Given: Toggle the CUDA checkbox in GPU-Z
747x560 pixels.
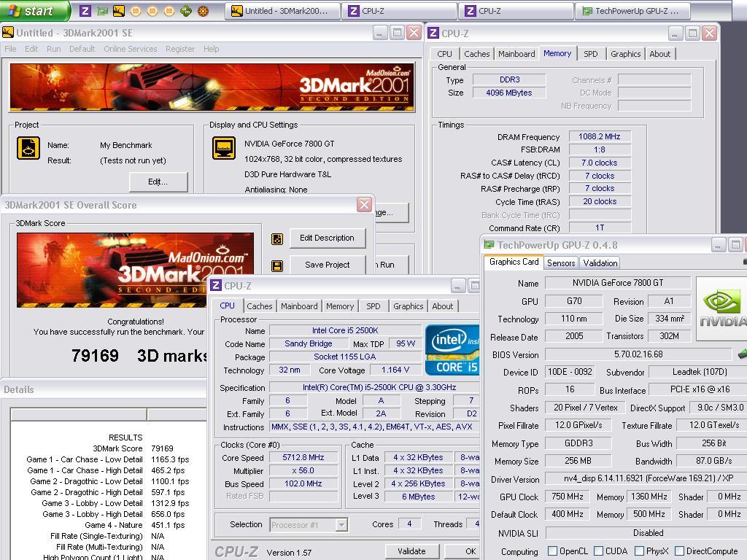Looking at the screenshot, I should 598,551.
